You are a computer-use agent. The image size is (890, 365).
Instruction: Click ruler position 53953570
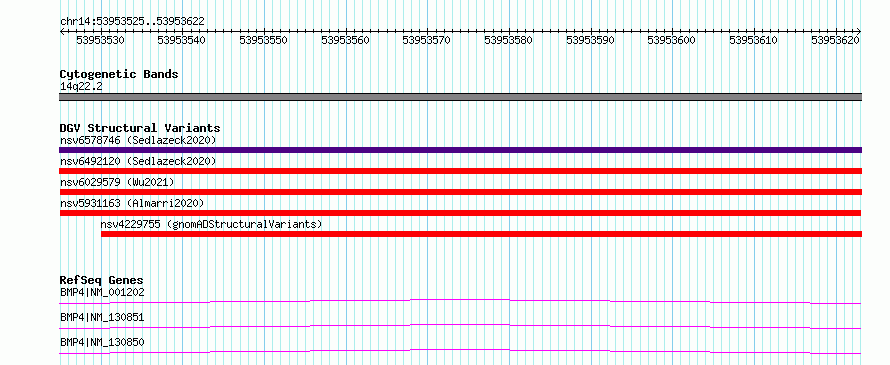[x=427, y=40]
